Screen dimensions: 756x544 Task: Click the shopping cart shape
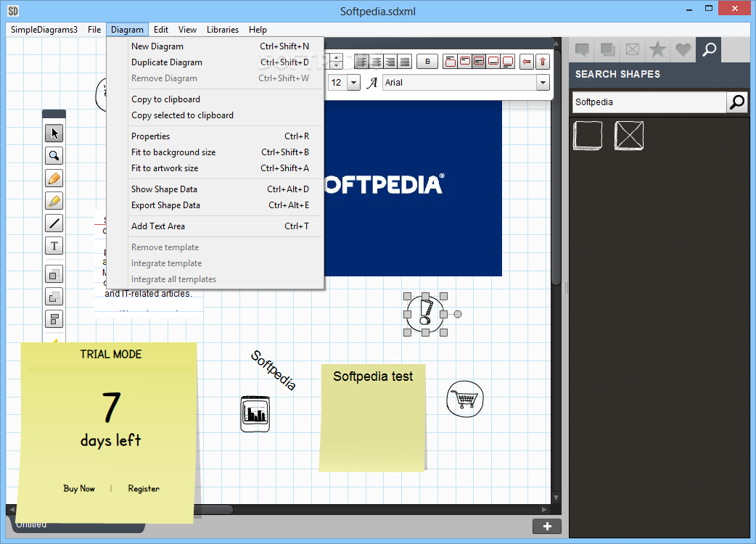coord(465,399)
